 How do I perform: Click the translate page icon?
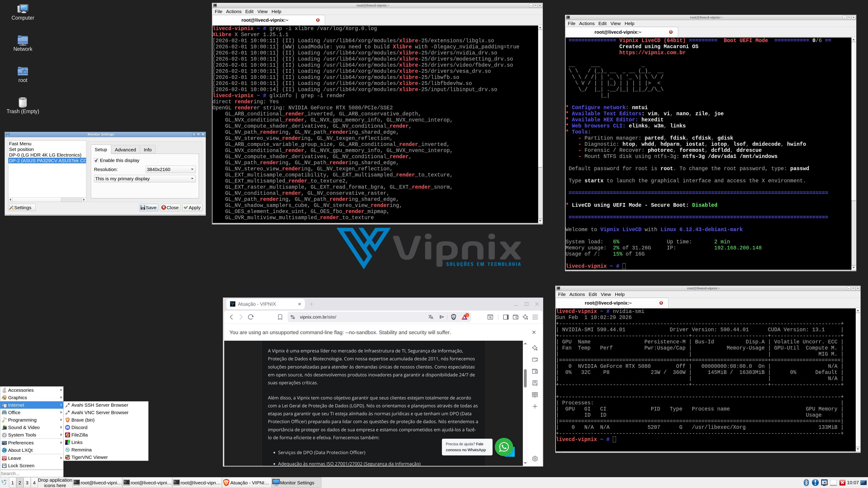(431, 317)
